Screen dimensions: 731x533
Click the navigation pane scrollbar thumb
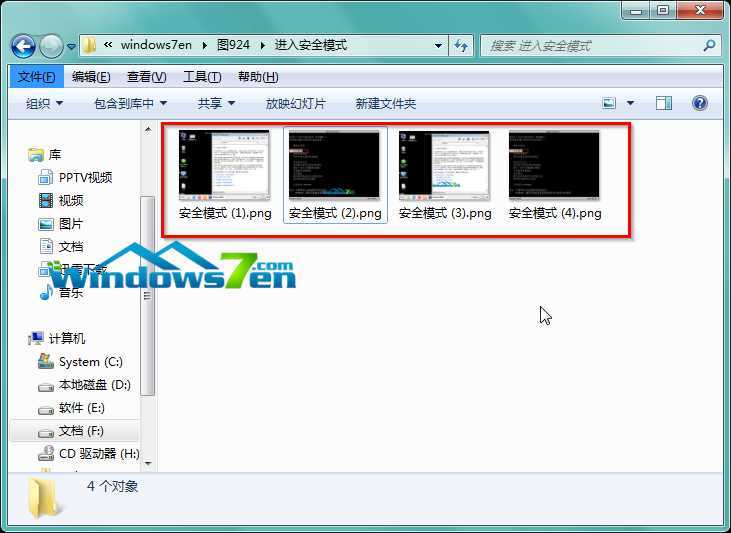click(x=148, y=296)
